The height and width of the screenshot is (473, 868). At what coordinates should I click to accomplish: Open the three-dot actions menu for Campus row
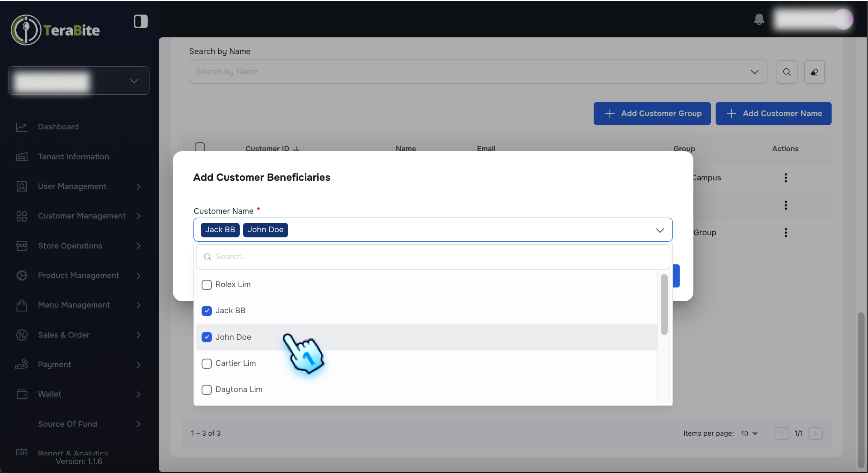[x=785, y=178]
